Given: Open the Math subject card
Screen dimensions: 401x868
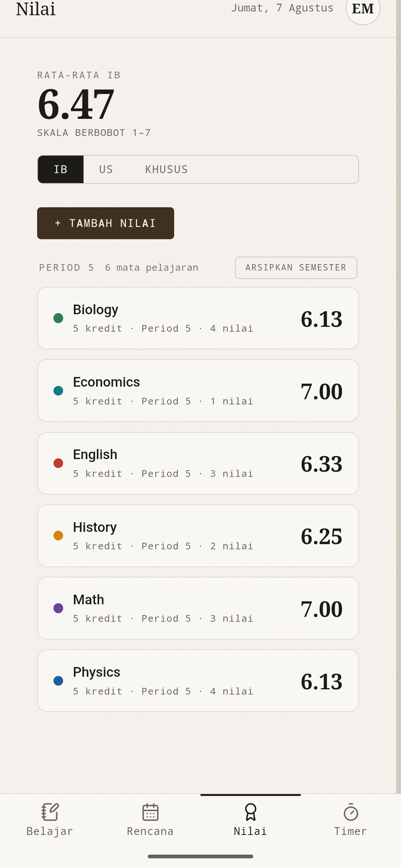Looking at the screenshot, I should (198, 608).
